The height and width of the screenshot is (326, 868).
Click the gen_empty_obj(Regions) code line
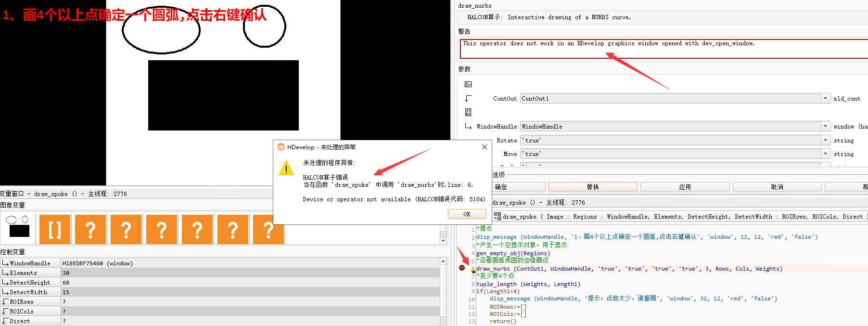513,253
